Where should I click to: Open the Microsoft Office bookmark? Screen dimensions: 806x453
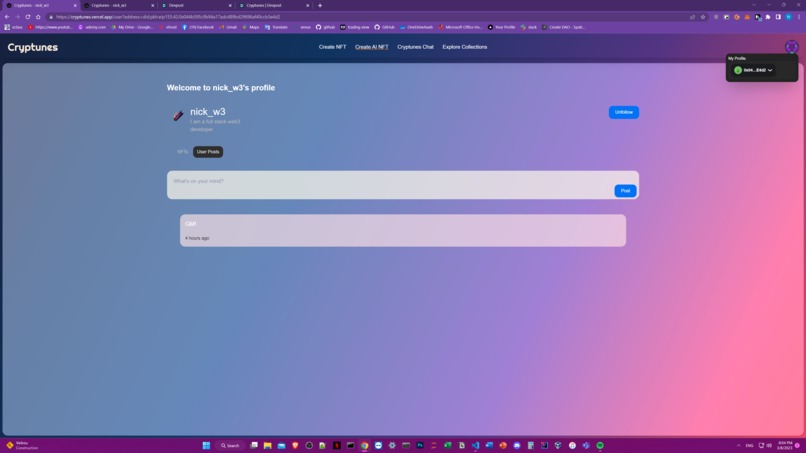(x=460, y=27)
